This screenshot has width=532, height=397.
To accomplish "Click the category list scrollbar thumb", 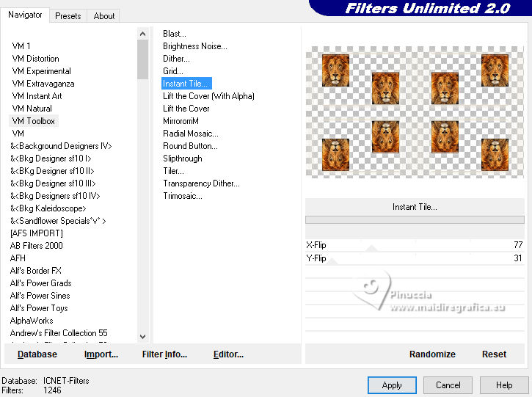I will point(142,59).
